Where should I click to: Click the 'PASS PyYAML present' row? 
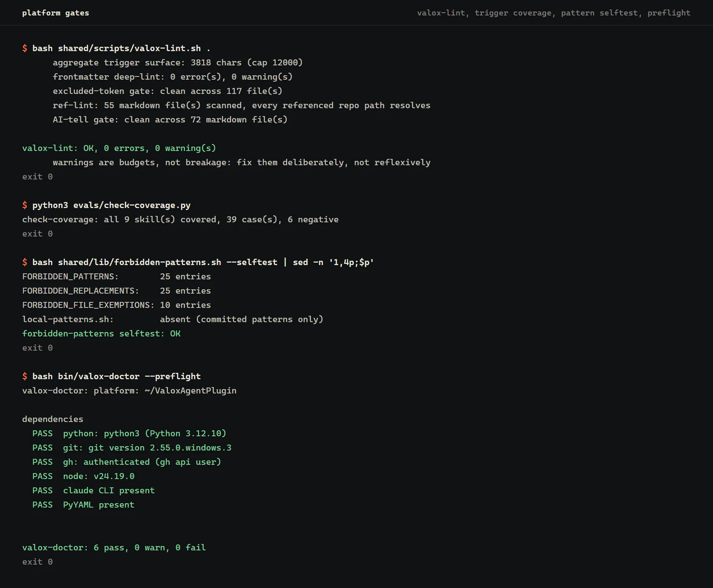[x=84, y=505]
